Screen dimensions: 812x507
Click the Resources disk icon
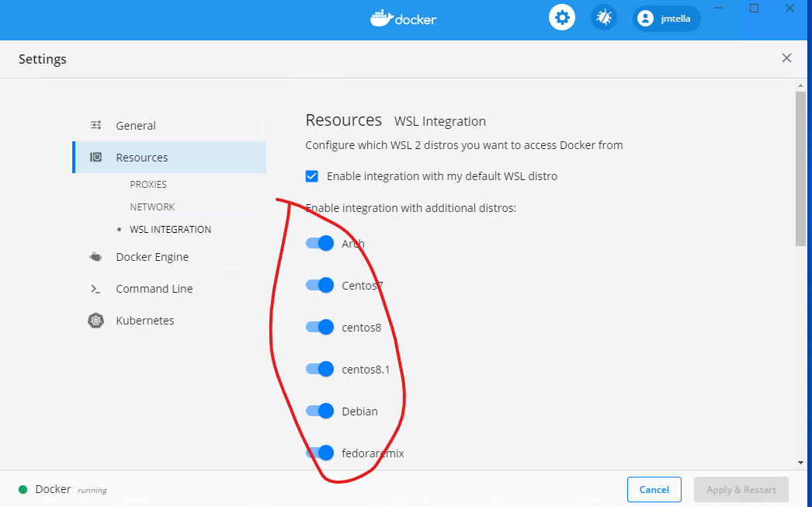(95, 157)
